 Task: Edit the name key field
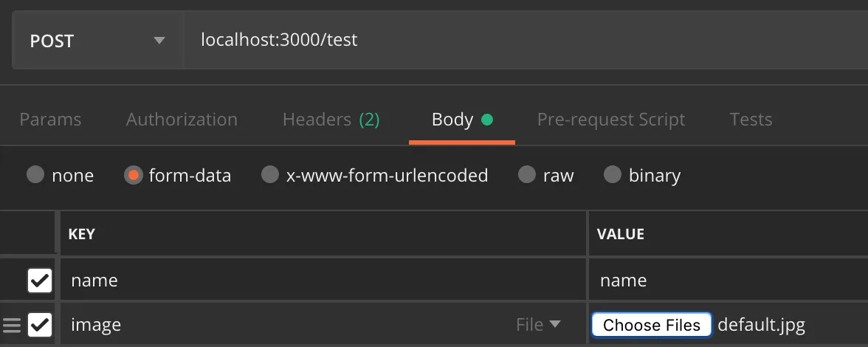pos(323,281)
